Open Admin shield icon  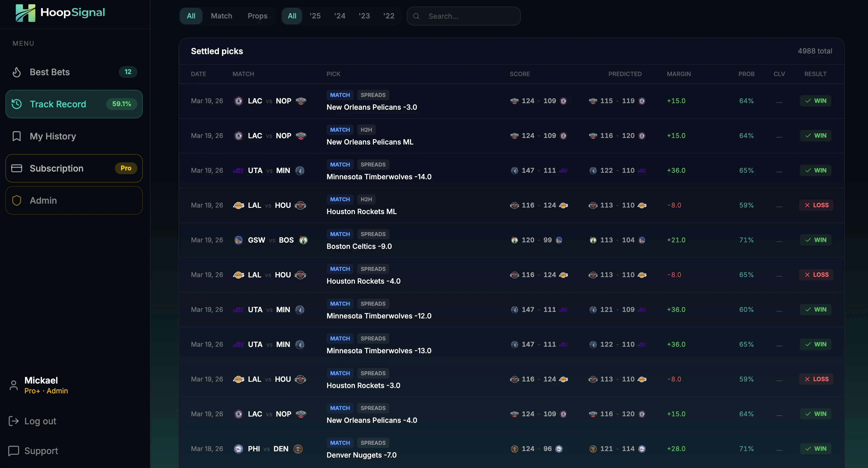pos(17,200)
